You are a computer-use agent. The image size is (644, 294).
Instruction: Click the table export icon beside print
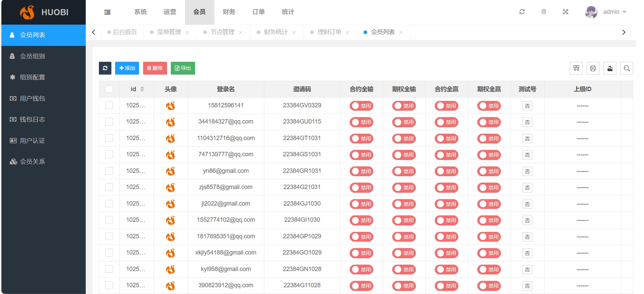pyautogui.click(x=610, y=68)
